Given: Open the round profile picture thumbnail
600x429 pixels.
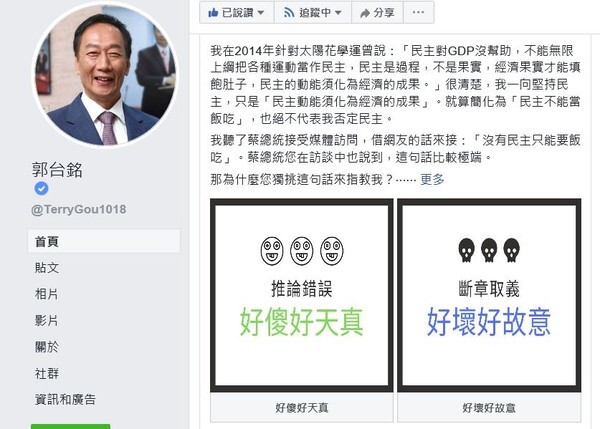Looking at the screenshot, I should (105, 75).
